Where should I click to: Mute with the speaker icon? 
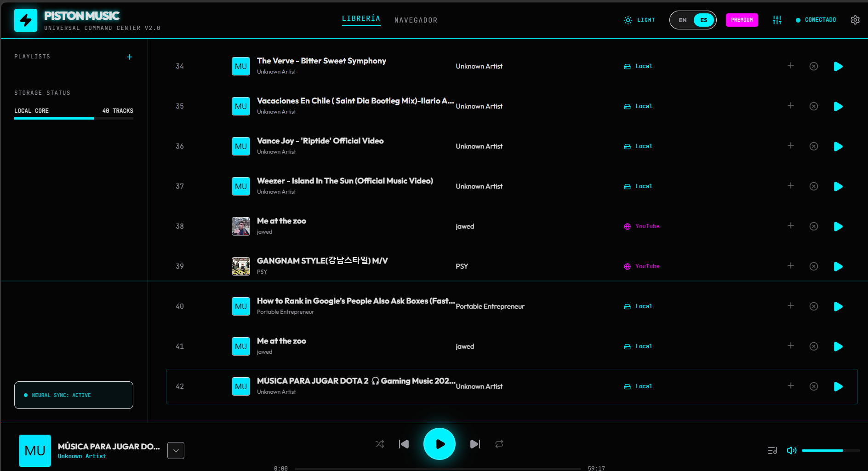point(791,450)
